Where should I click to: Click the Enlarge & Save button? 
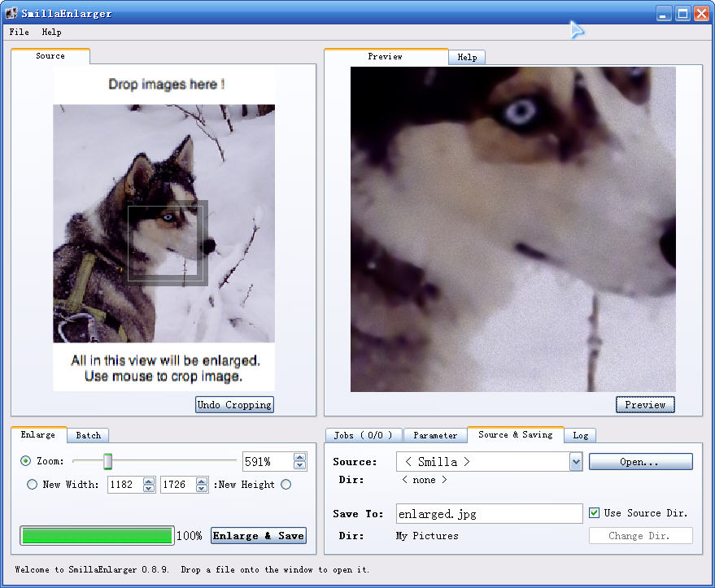[259, 535]
